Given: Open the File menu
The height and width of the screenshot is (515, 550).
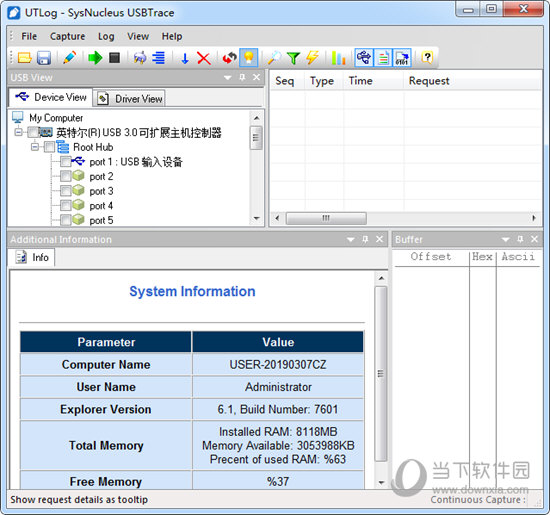Looking at the screenshot, I should (x=29, y=36).
